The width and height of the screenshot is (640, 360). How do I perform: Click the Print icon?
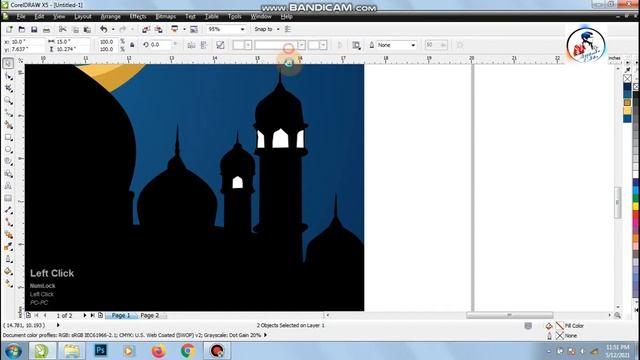pos(47,29)
